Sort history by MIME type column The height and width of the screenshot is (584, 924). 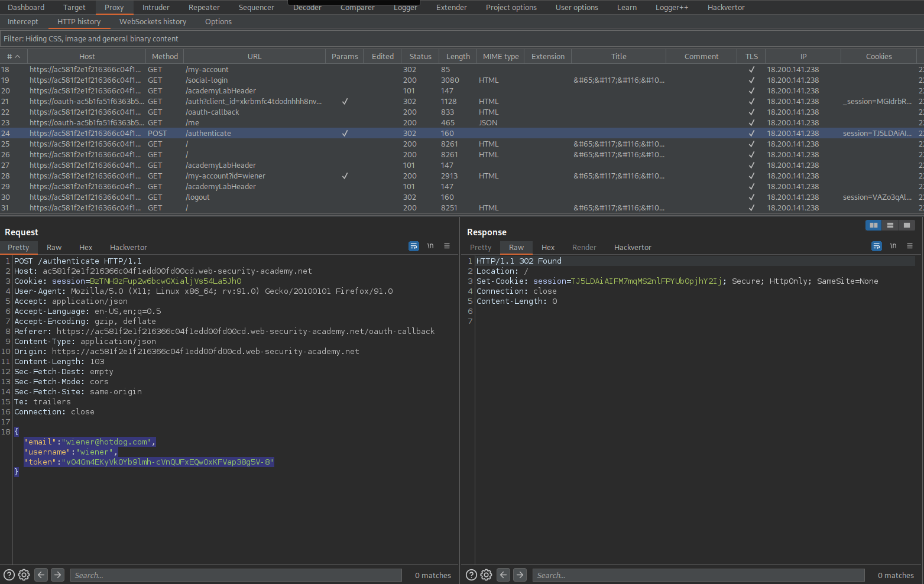501,57
